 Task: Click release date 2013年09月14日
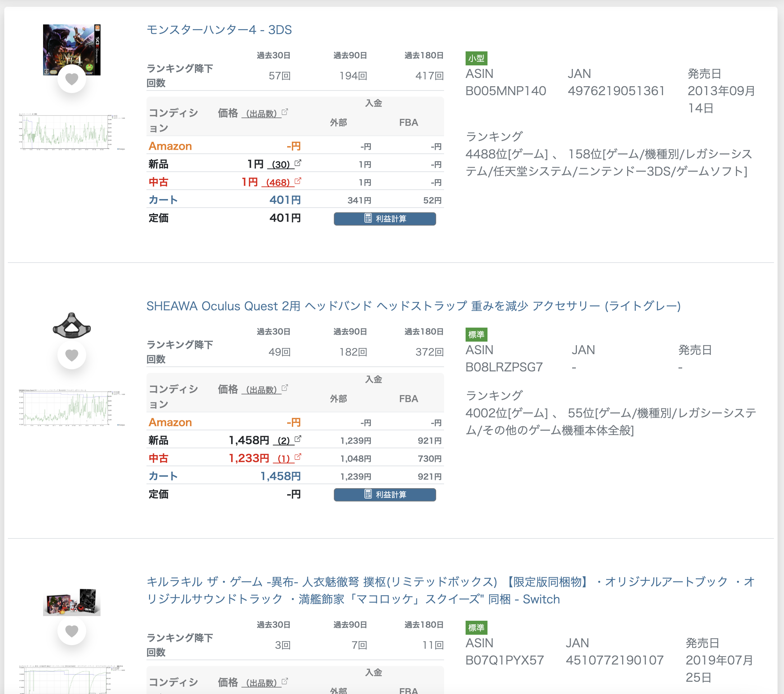721,100
